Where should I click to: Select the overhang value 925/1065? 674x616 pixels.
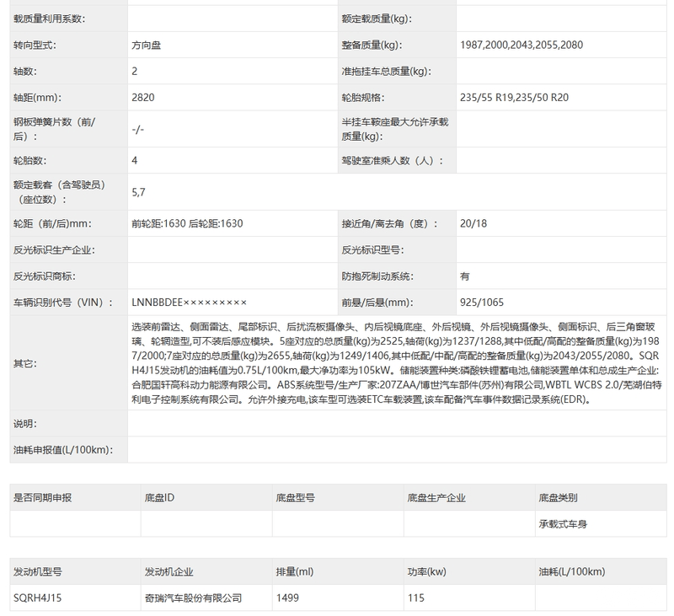pos(482,302)
